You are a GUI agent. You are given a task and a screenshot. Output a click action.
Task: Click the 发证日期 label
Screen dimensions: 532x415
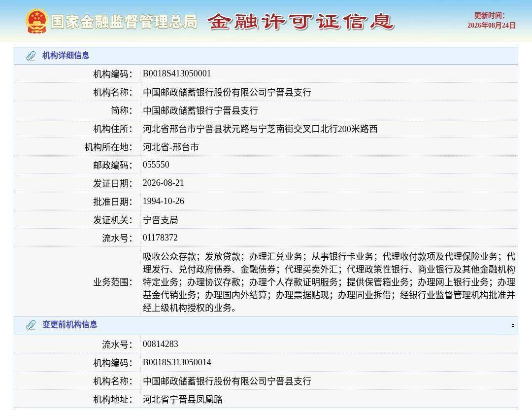click(x=113, y=183)
